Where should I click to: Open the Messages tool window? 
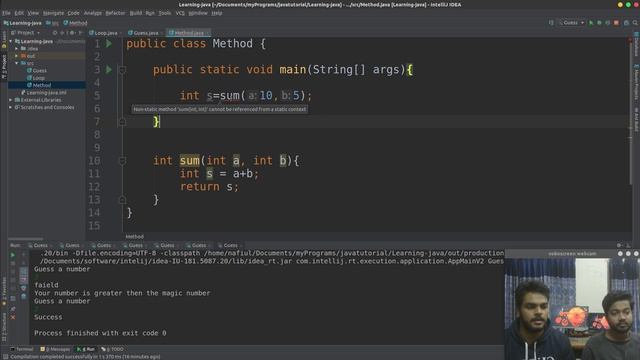coord(56,349)
